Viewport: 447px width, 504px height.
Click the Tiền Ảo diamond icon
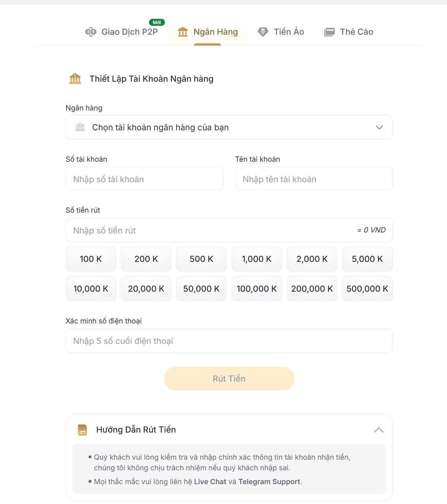(x=263, y=32)
